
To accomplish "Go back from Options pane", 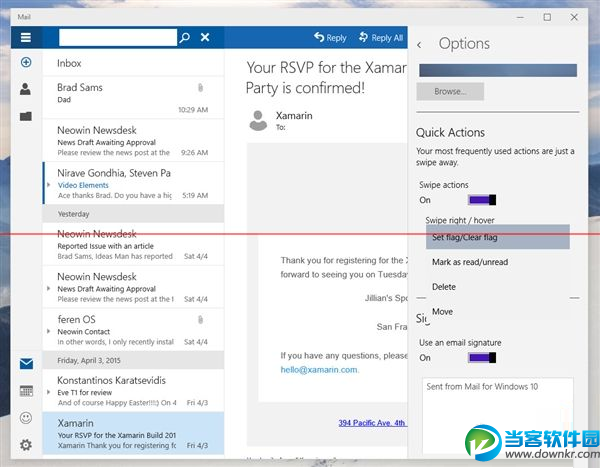I will (419, 45).
